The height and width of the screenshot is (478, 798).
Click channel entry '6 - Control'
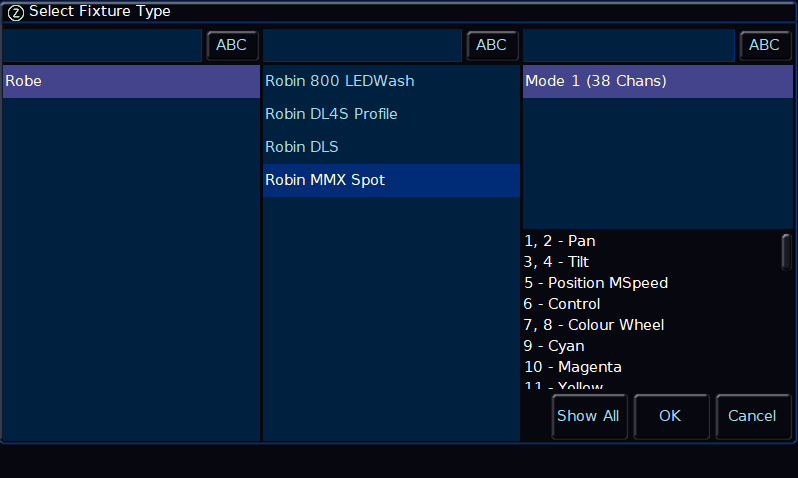coord(562,304)
